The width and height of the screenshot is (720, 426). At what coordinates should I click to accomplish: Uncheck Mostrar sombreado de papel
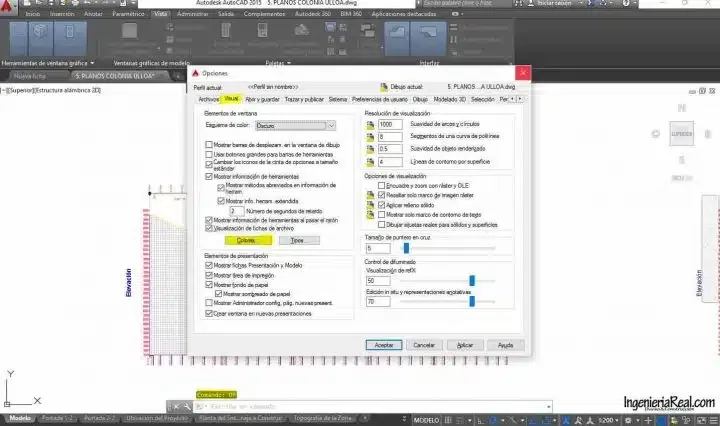219,294
